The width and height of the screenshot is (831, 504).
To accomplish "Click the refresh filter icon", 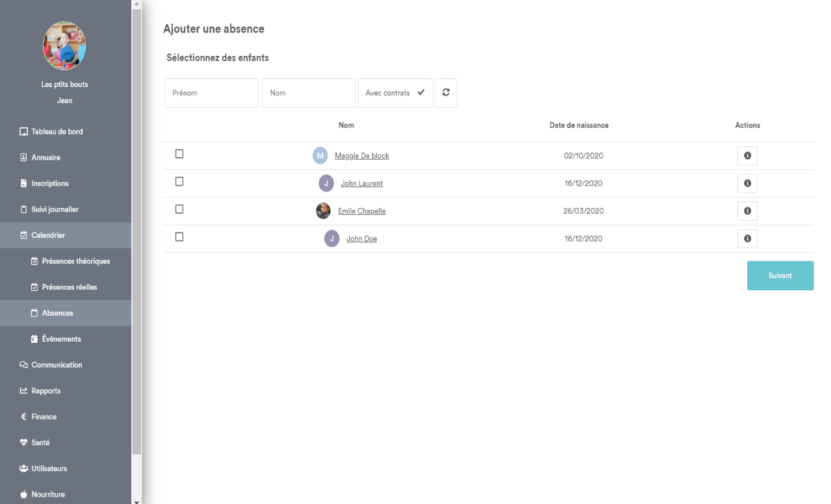I will point(446,93).
